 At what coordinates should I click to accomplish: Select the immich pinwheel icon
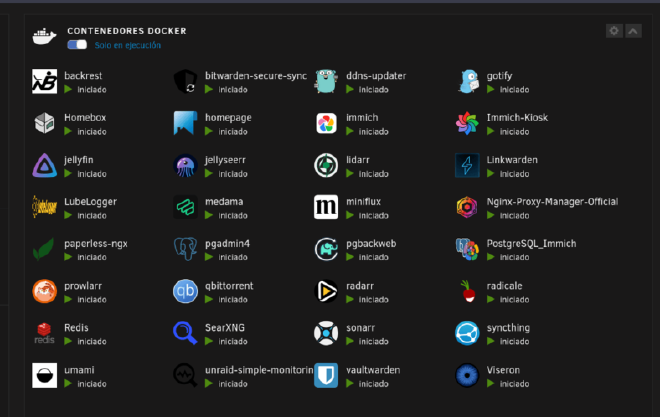coord(326,123)
